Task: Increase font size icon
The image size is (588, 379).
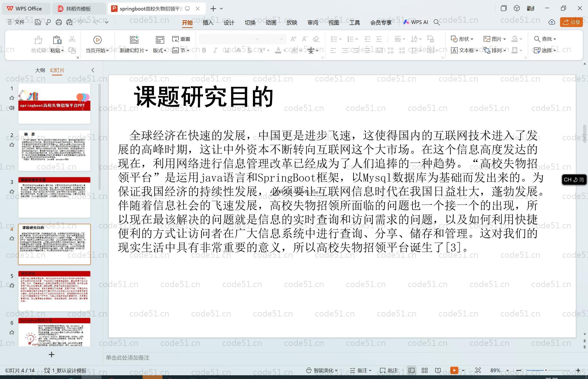Action: [293, 39]
